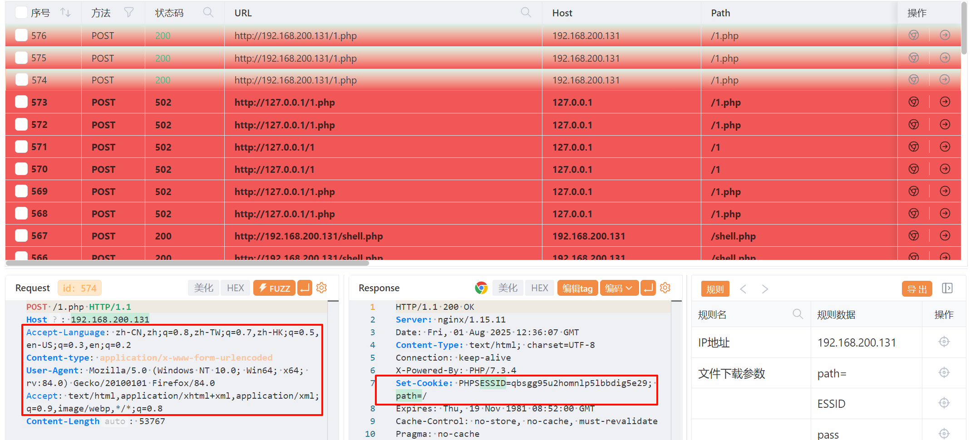
Task: Click status code 200 in row 576
Action: pos(163,35)
